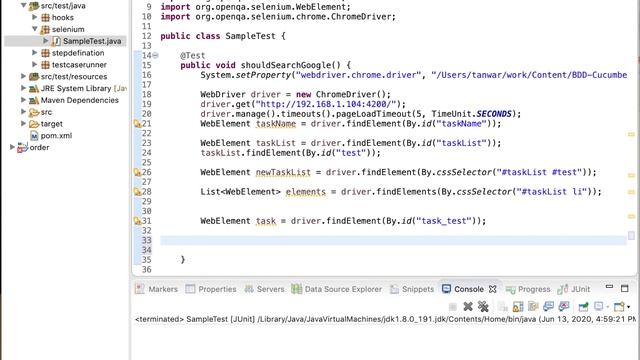Expand JRE System Library
Image resolution: width=640 pixels, height=360 pixels.
pyautogui.click(x=24, y=88)
